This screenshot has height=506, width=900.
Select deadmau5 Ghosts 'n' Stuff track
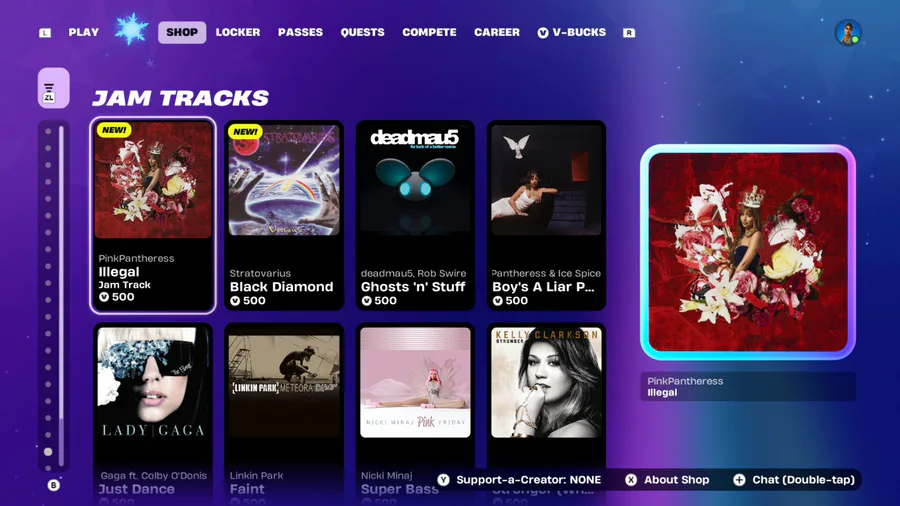click(415, 216)
